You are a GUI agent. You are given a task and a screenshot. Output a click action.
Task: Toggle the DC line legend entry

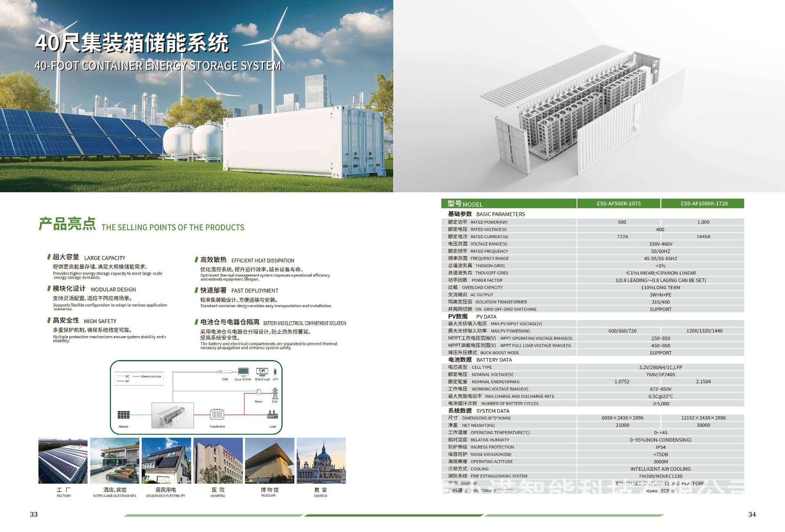pos(122,376)
